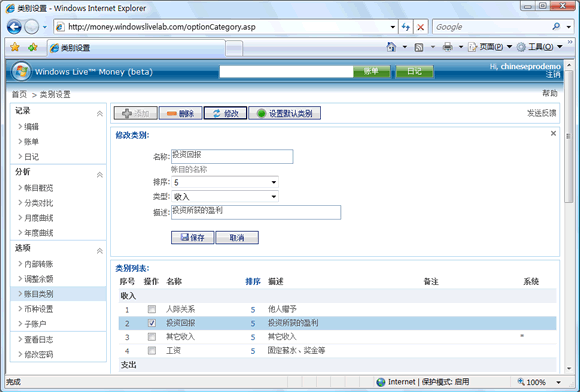
Task: Open 编辑 in the sidebar
Action: point(31,126)
